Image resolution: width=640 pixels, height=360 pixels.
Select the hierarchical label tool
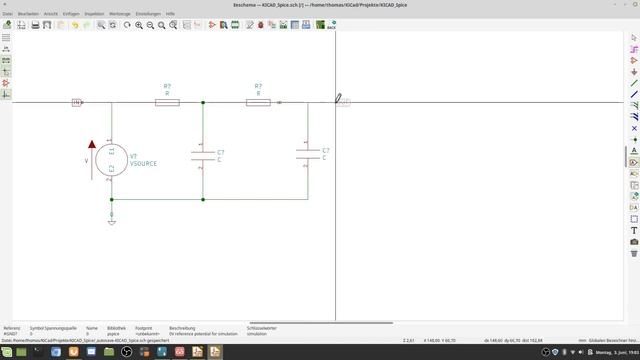634,174
